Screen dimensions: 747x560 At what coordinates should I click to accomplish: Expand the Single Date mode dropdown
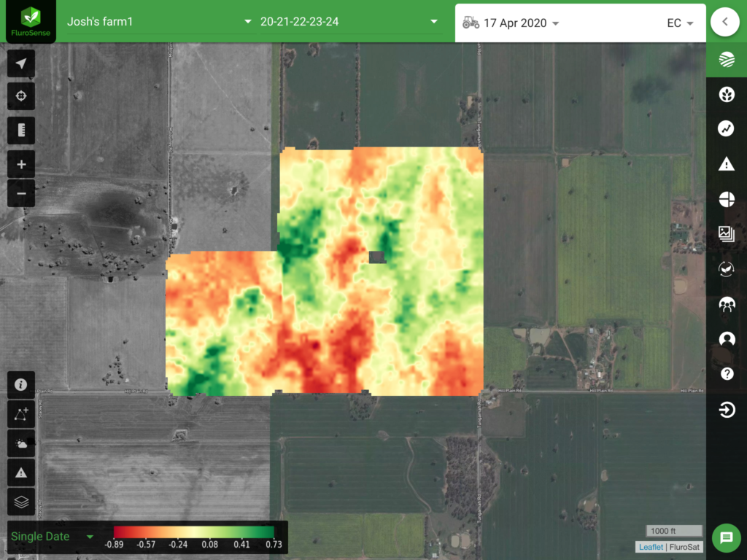(x=52, y=537)
